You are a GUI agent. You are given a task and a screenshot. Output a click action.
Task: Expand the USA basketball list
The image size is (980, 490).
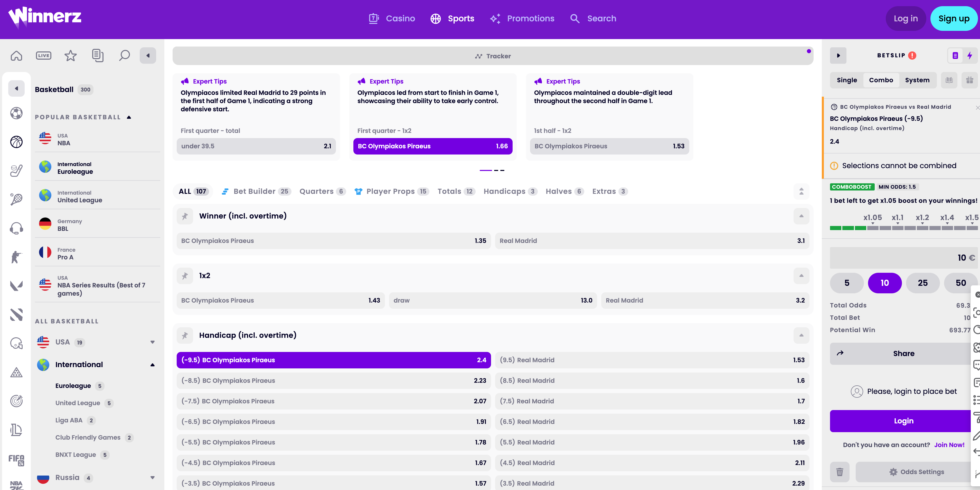[153, 342]
